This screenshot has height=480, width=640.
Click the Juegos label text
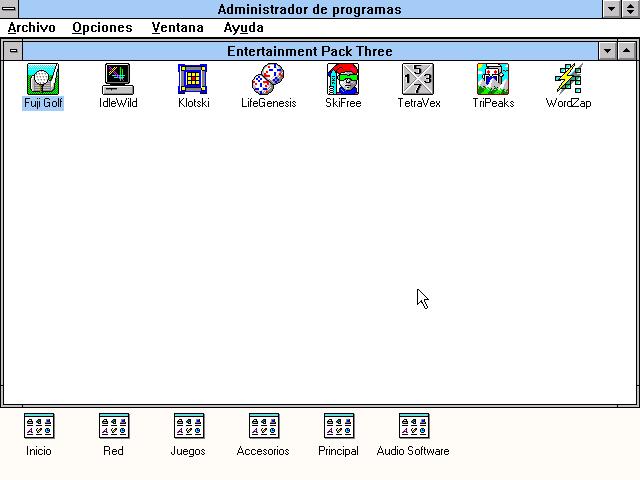[188, 451]
